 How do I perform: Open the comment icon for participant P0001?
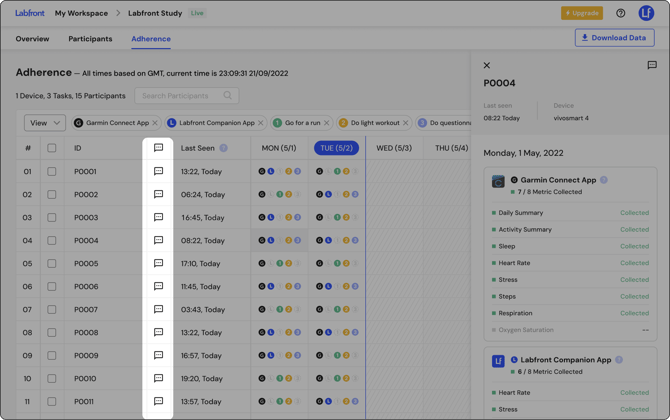158,171
